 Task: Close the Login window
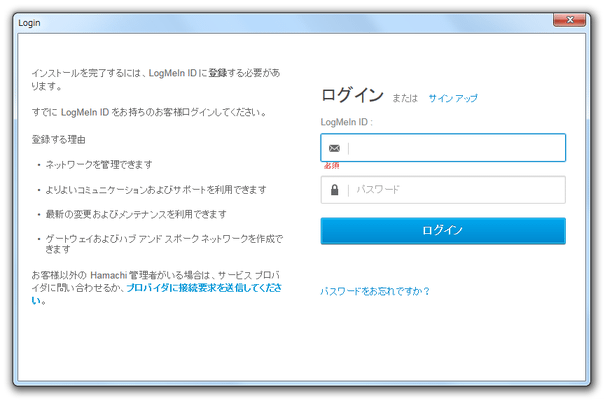(570, 20)
